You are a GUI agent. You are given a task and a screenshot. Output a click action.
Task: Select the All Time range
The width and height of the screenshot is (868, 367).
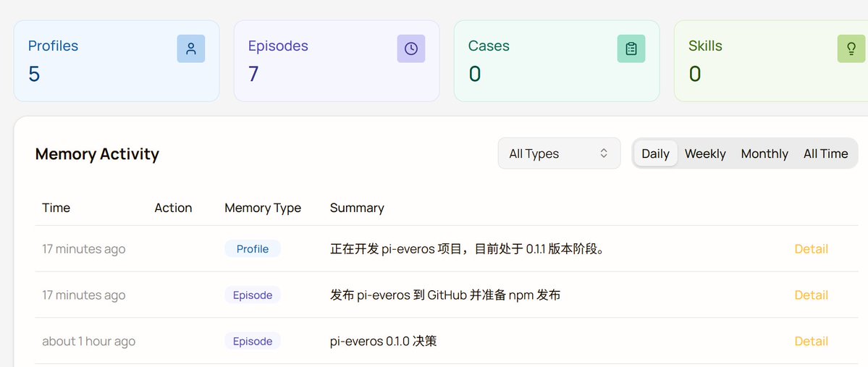pyautogui.click(x=825, y=153)
